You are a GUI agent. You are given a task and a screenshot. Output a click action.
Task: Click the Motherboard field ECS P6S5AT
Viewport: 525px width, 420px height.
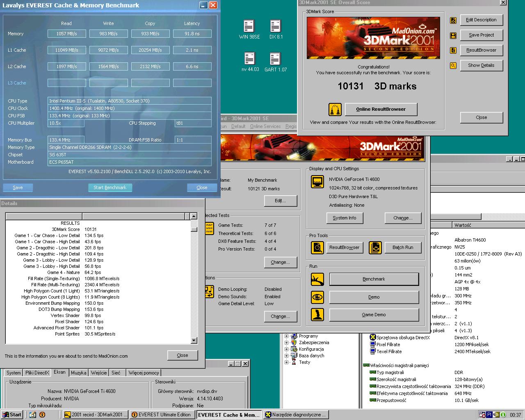click(130, 162)
